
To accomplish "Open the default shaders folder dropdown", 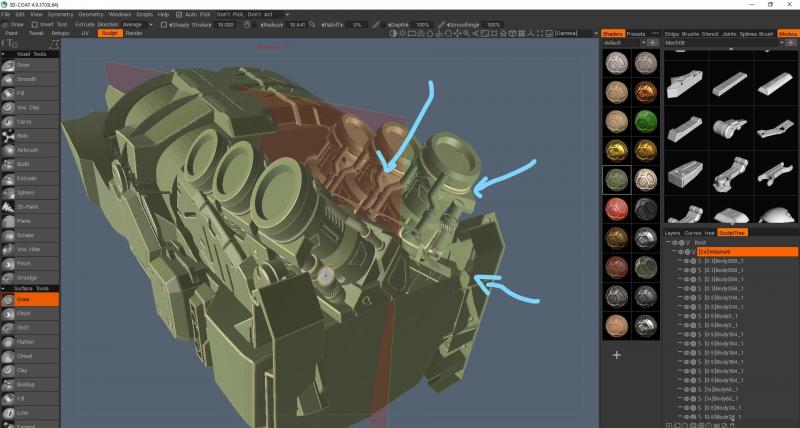I will (622, 43).
